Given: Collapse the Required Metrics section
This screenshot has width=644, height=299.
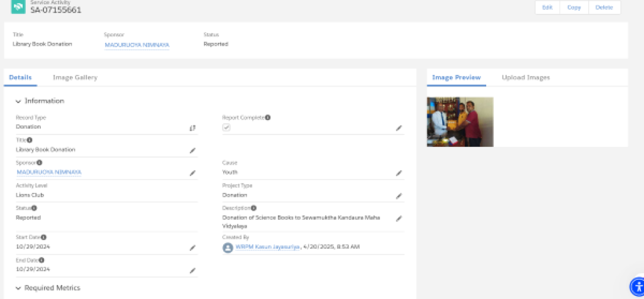Looking at the screenshot, I should 18,288.
